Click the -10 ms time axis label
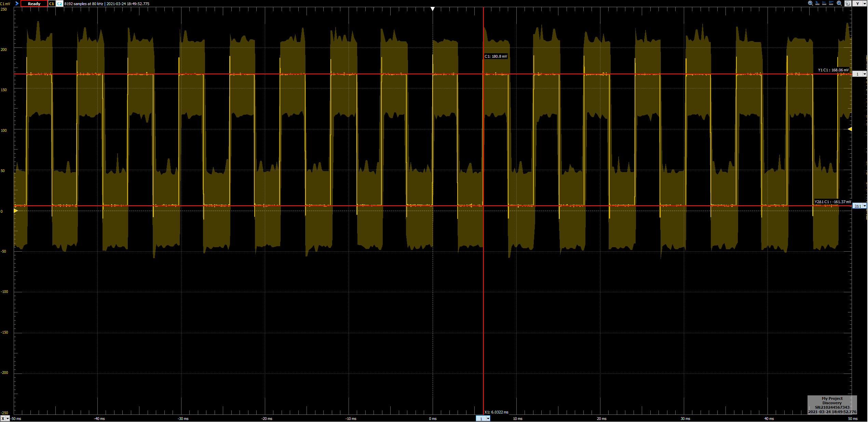Screen dimensions: 868x422 click(x=351, y=419)
